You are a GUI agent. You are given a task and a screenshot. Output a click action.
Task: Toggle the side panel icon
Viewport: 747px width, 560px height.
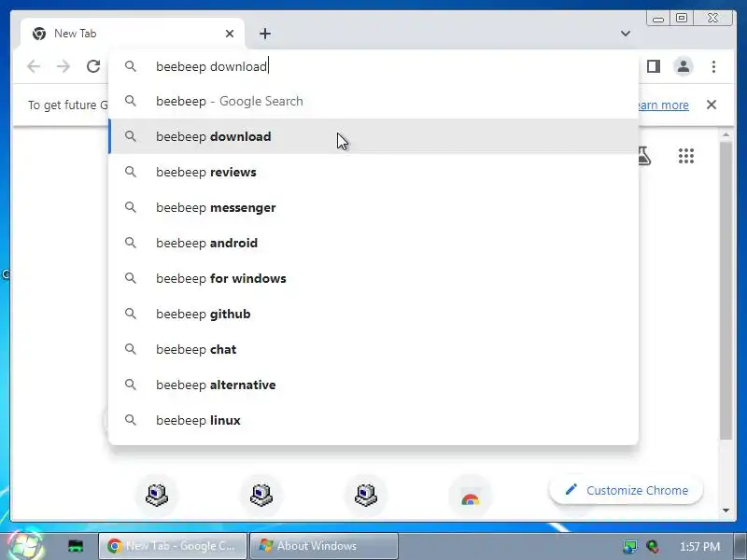pyautogui.click(x=654, y=66)
